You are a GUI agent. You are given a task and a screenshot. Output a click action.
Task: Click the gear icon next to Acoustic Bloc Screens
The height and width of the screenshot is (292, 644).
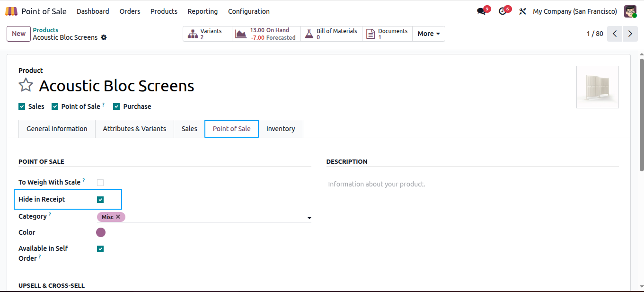(x=104, y=37)
